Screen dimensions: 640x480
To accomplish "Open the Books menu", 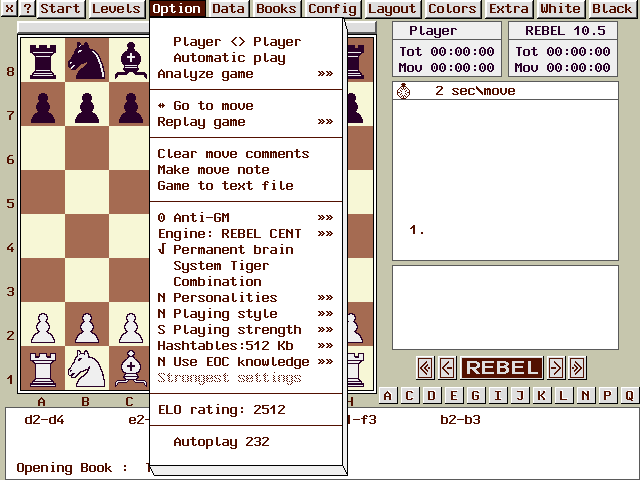I will 276,9.
